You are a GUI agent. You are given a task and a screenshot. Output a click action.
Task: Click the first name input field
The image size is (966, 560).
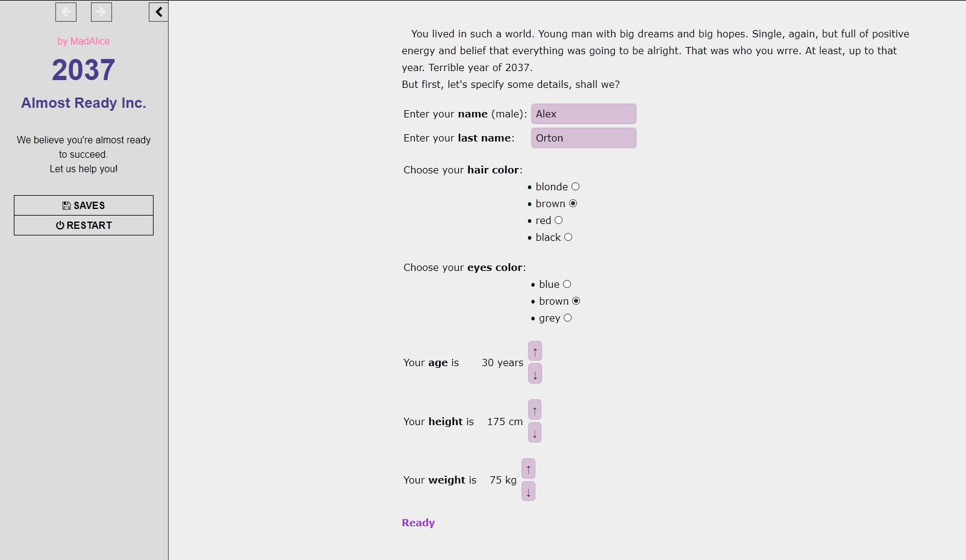point(583,114)
